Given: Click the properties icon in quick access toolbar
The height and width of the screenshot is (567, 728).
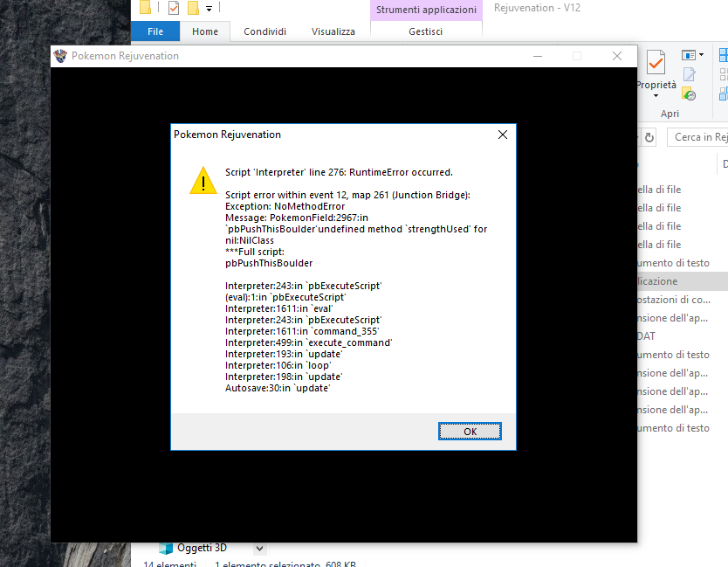Looking at the screenshot, I should 173,8.
